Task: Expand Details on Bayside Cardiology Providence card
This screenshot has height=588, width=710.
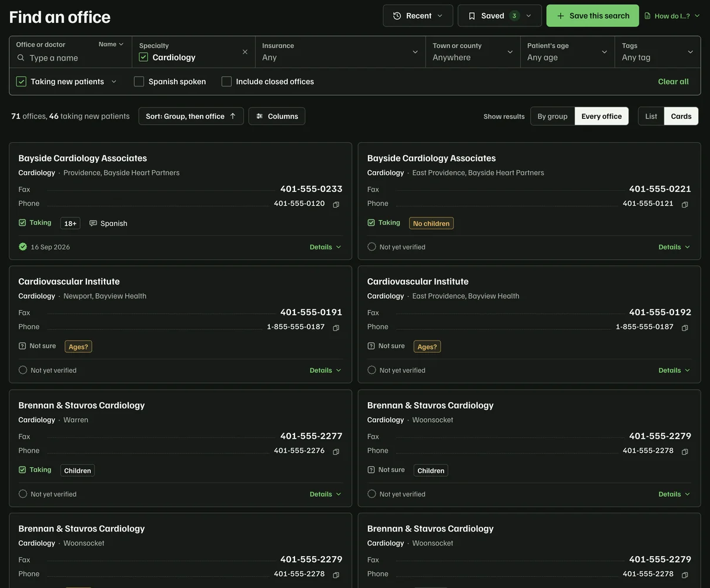Action: click(x=326, y=247)
